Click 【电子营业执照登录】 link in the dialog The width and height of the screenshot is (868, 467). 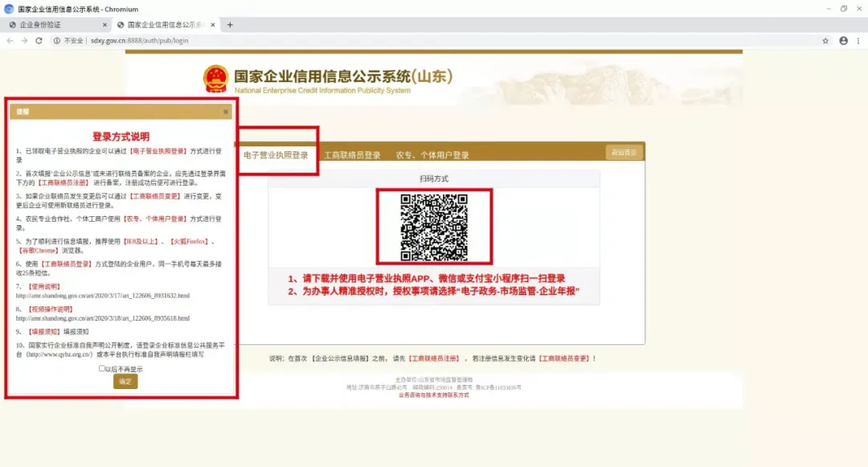[x=158, y=151]
